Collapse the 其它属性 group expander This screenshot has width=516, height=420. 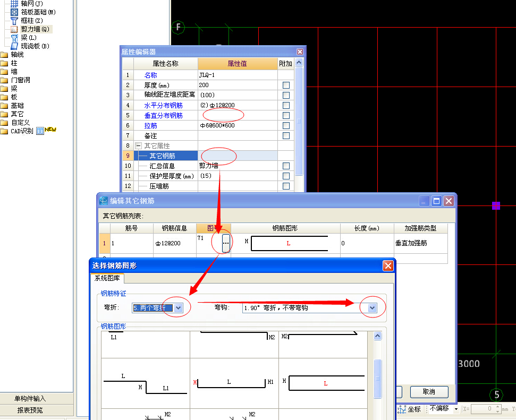coord(138,145)
